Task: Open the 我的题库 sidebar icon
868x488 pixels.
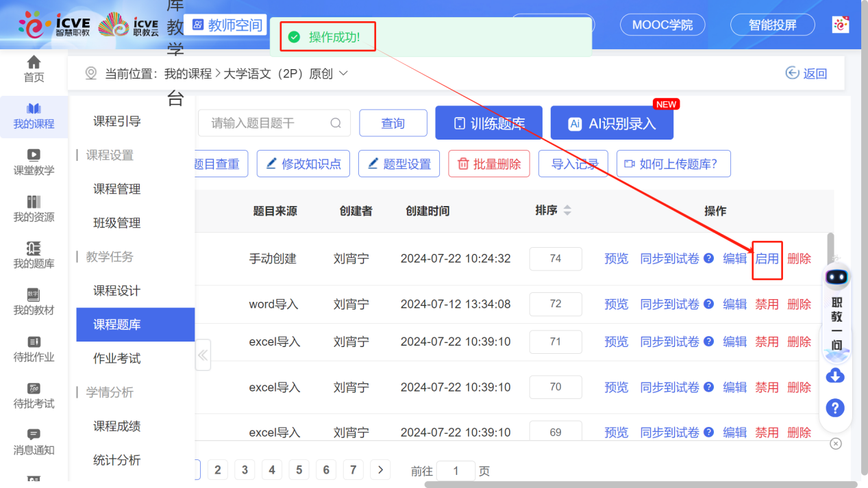Action: point(33,255)
